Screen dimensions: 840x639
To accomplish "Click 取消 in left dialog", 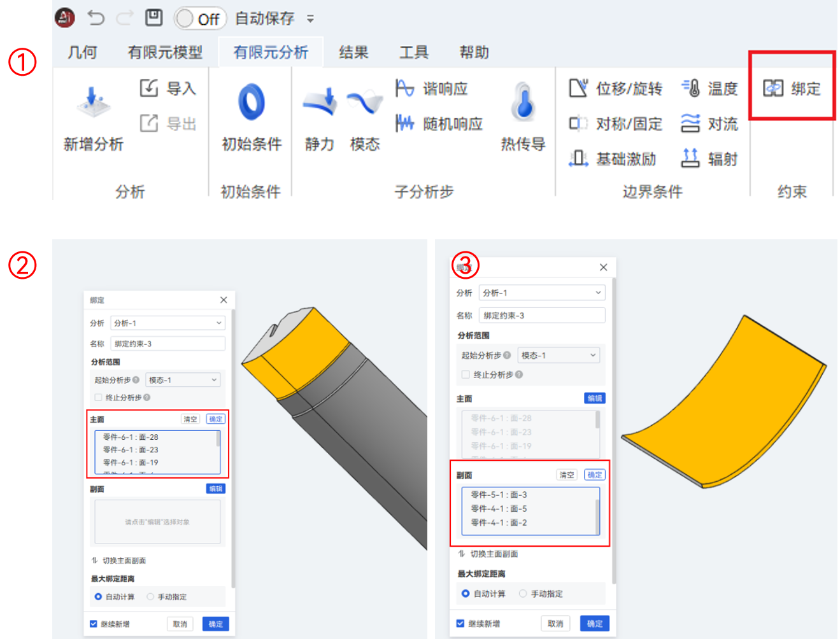I will 180,624.
